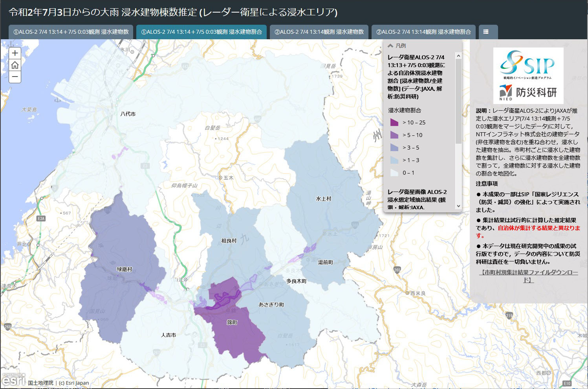Select ①ALOS-2 7/4+7/5 浸水建物割合 tab
The image size is (588, 389).
click(201, 32)
